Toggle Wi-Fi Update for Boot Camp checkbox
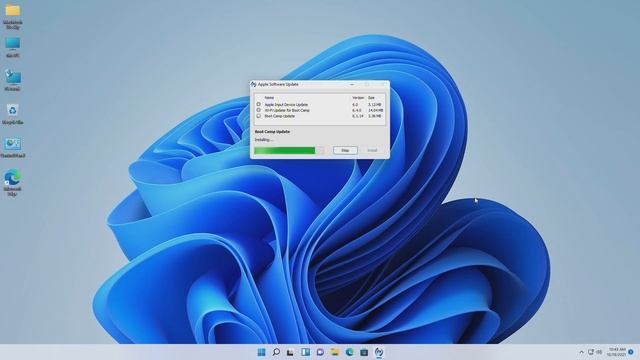Viewport: 640px width, 360px height. point(258,110)
